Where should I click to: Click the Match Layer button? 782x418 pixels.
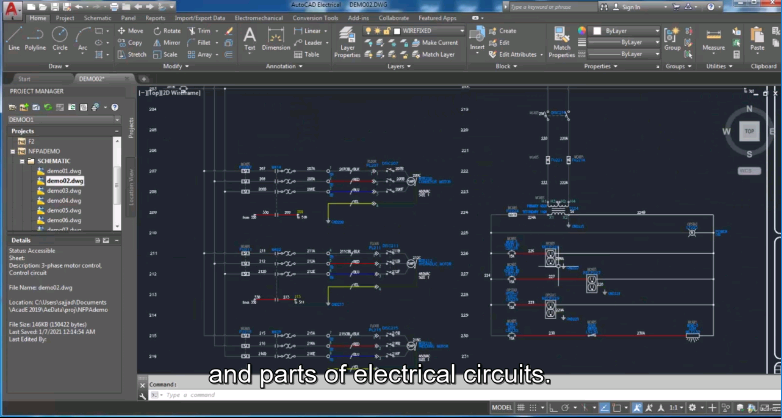click(x=433, y=54)
